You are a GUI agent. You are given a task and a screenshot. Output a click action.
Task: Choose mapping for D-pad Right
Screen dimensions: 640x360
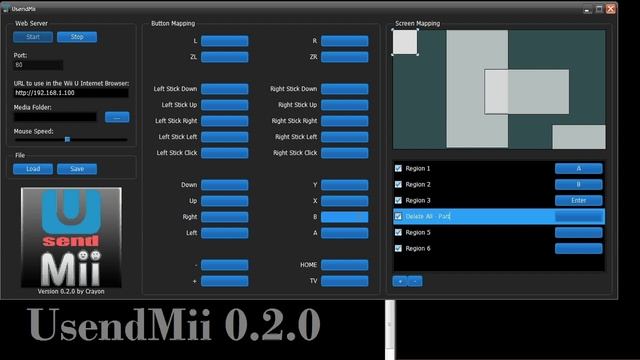[x=224, y=217]
